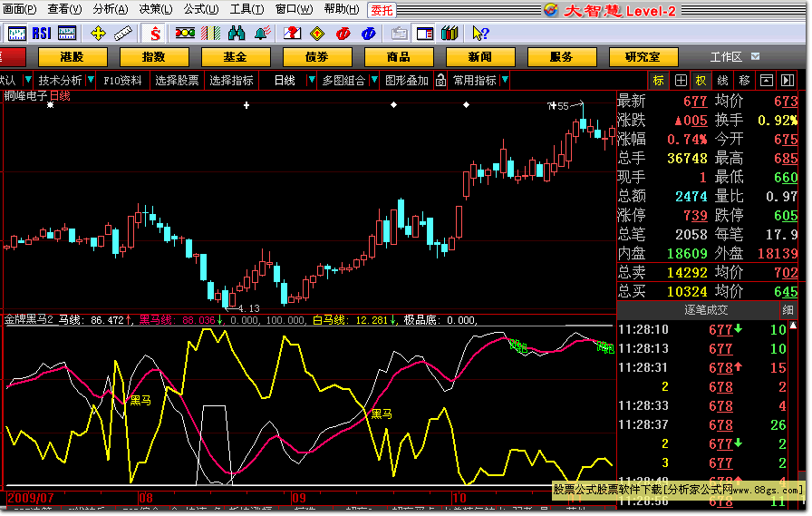Viewport: 812px width, 516px height.
Task: Open the 公式(U) menu
Action: [201, 9]
